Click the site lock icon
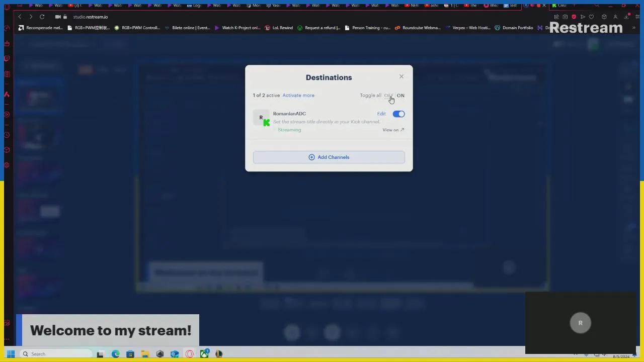This screenshot has height=362, width=644. 65,17
